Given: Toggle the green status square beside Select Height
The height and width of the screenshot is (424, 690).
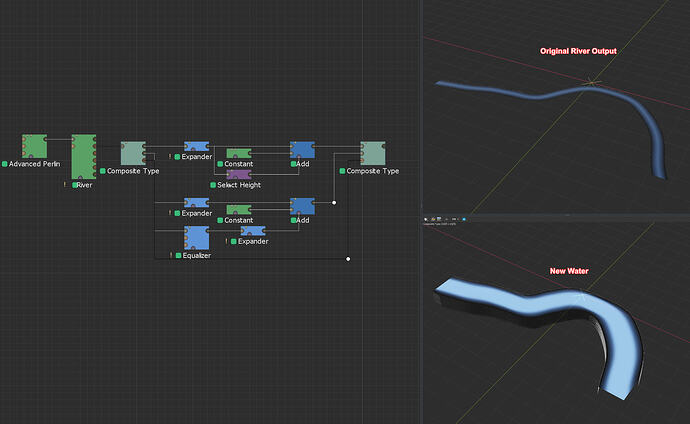Looking at the screenshot, I should (213, 185).
